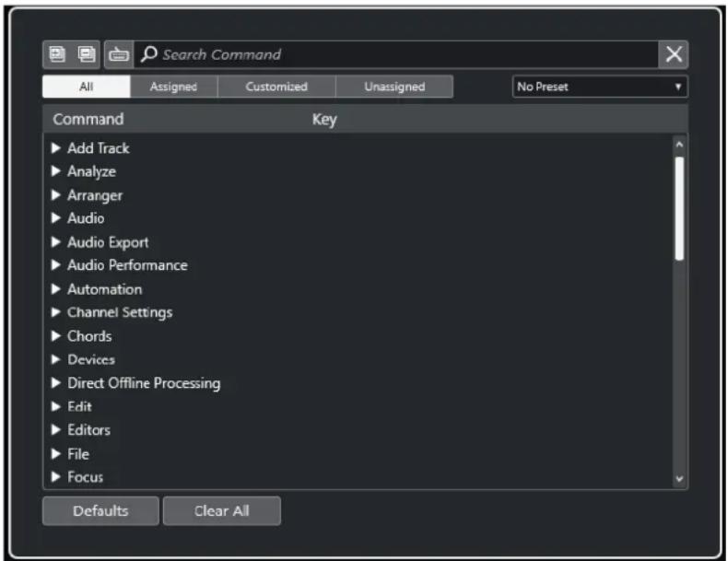
Task: Click the scrollbar down arrow
Action: point(679,478)
